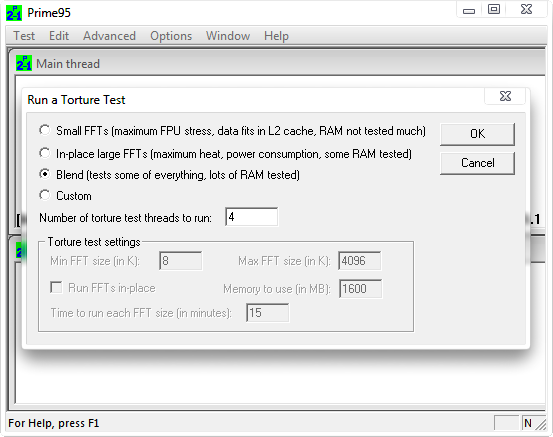Click OK to start torture test
This screenshot has width=553, height=437.
pyautogui.click(x=477, y=134)
